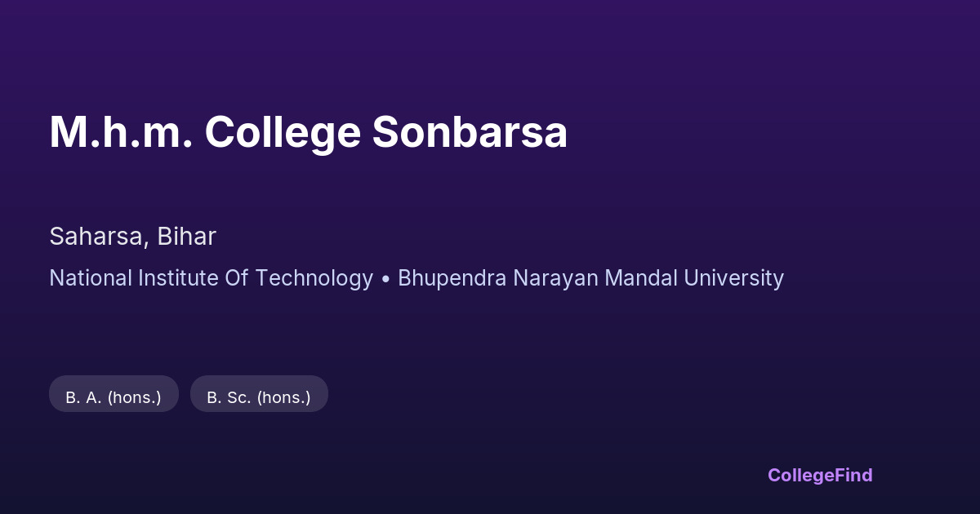980x514 pixels.
Task: Click the National Institute Of Technology affiliation
Action: (x=211, y=278)
